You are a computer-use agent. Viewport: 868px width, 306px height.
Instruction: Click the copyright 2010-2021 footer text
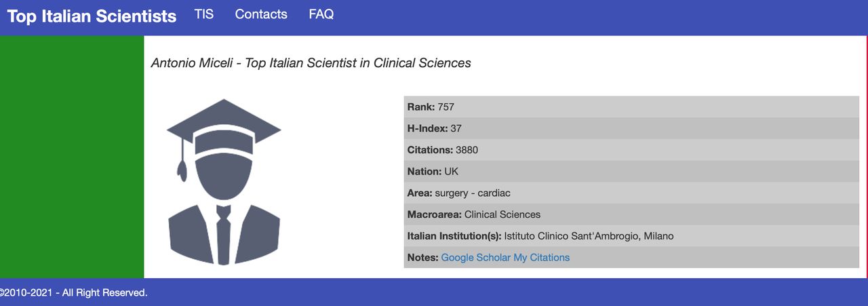coord(73,293)
